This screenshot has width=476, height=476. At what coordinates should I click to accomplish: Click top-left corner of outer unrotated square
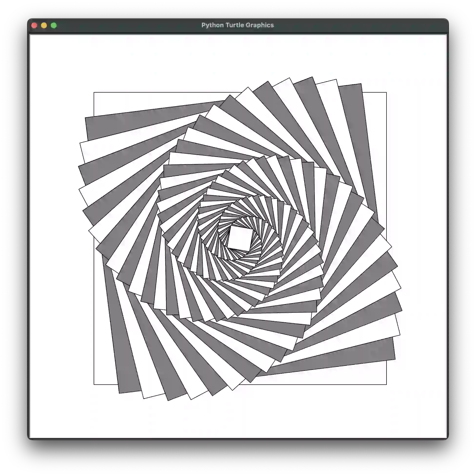[94, 92]
